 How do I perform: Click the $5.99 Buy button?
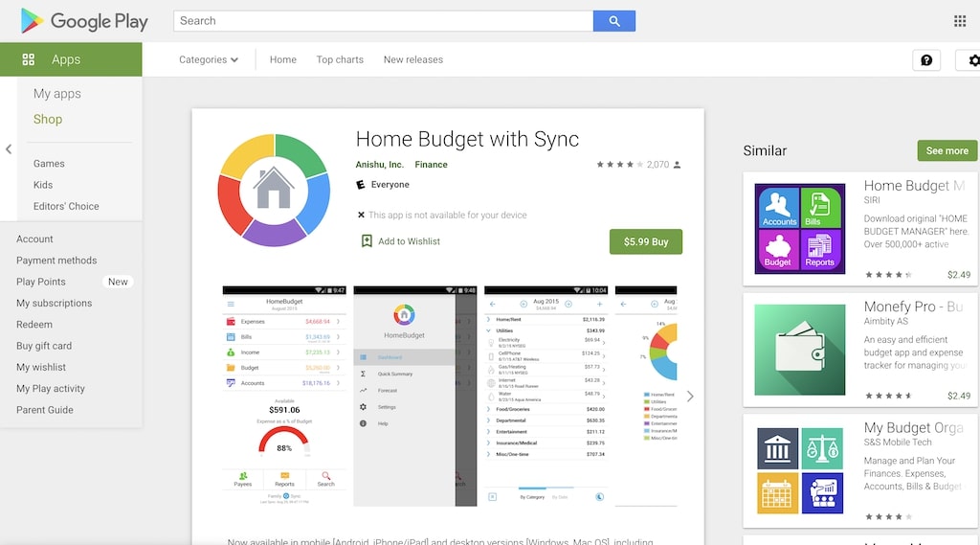(646, 241)
